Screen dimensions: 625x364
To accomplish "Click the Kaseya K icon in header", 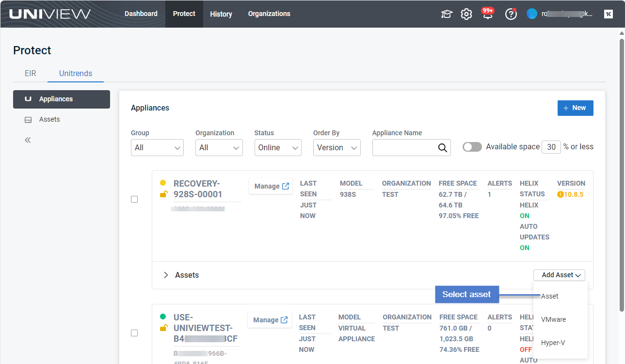I will (x=609, y=14).
